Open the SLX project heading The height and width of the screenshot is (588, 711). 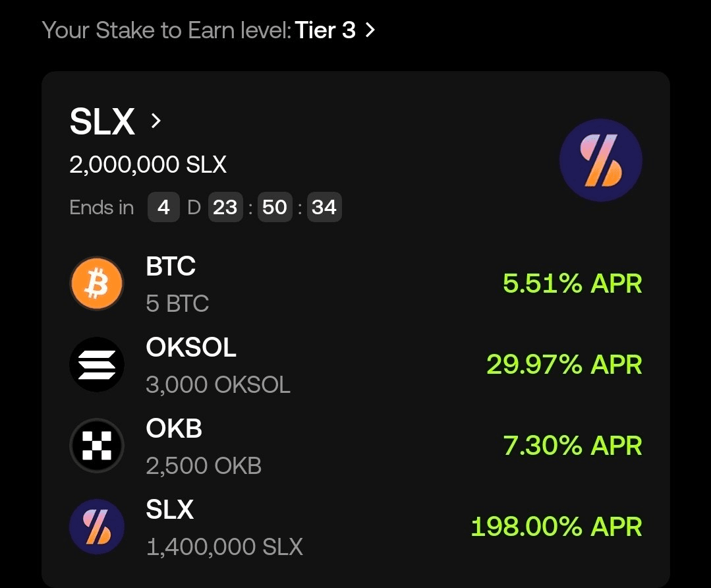102,121
